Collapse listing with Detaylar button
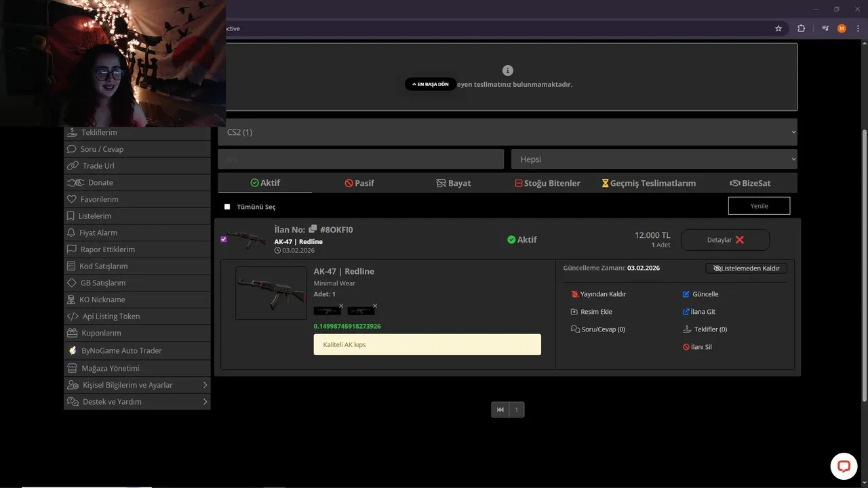 (x=725, y=240)
